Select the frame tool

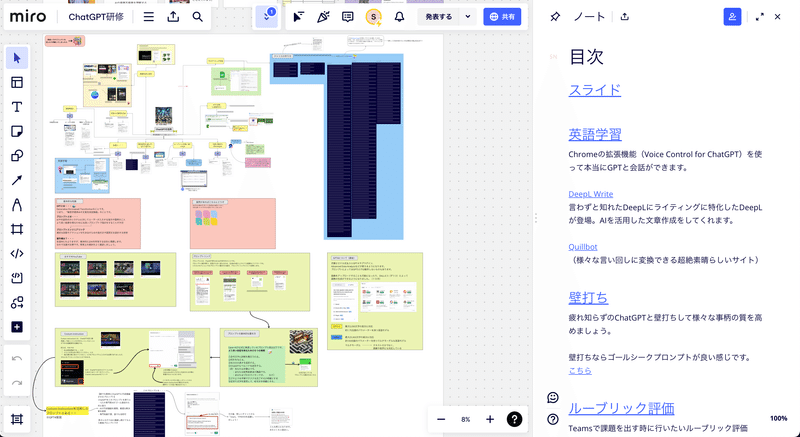(17, 229)
